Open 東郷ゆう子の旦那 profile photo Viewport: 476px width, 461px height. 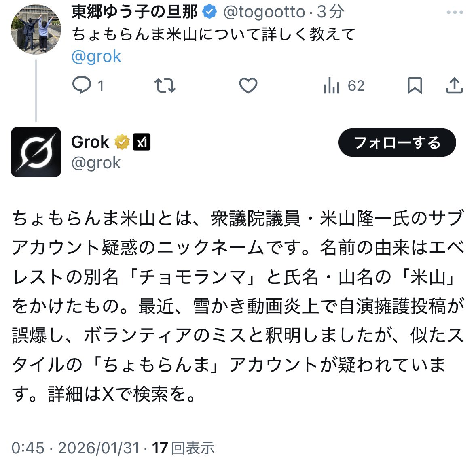coord(36,30)
